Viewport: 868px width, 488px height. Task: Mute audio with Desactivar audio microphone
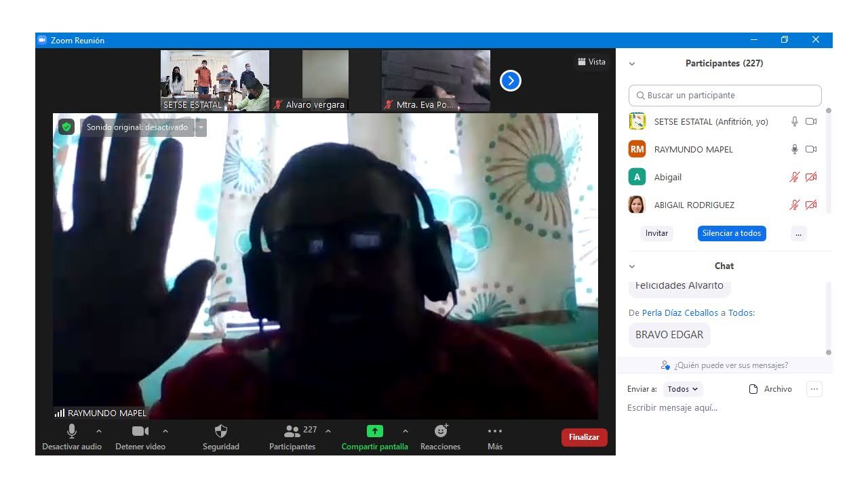[x=72, y=436]
